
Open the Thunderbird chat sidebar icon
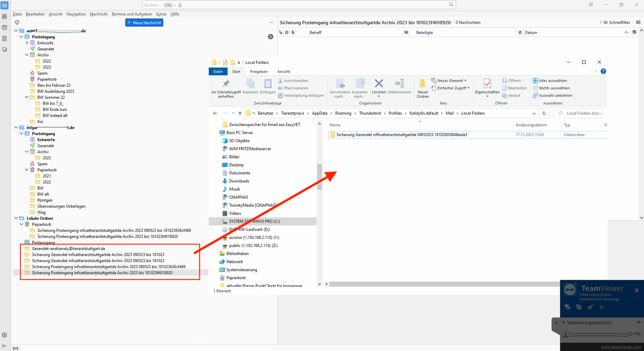[5, 50]
